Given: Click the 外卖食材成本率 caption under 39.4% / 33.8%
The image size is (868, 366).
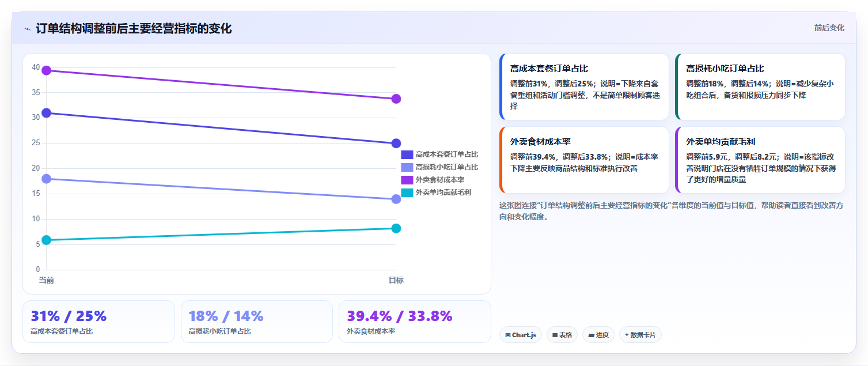Looking at the screenshot, I should pyautogui.click(x=371, y=331).
